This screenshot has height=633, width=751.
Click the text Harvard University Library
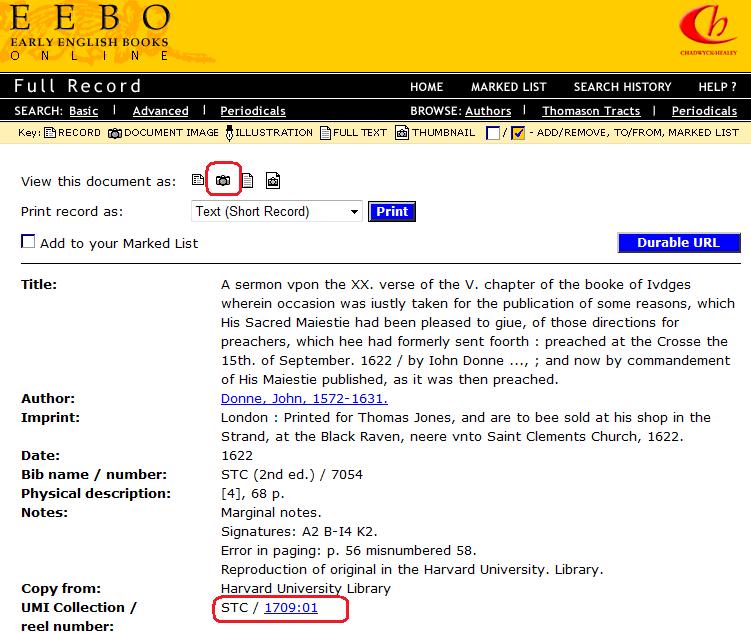point(306,588)
